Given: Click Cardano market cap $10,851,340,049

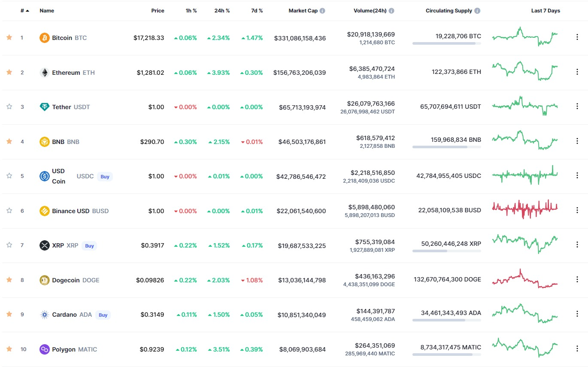Looking at the screenshot, I should pos(302,315).
